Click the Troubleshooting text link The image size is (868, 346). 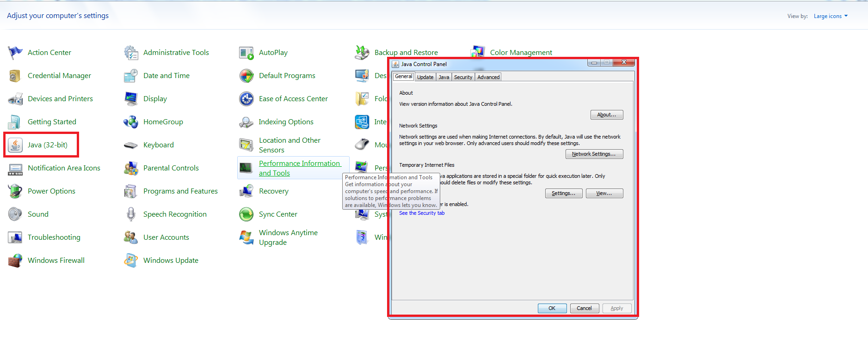pos(54,237)
